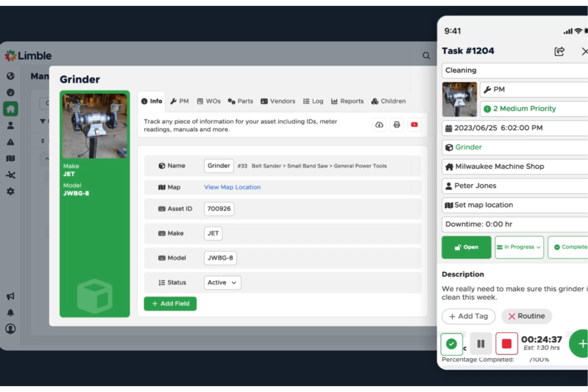Click the 00:24:37 timer display

(542, 340)
